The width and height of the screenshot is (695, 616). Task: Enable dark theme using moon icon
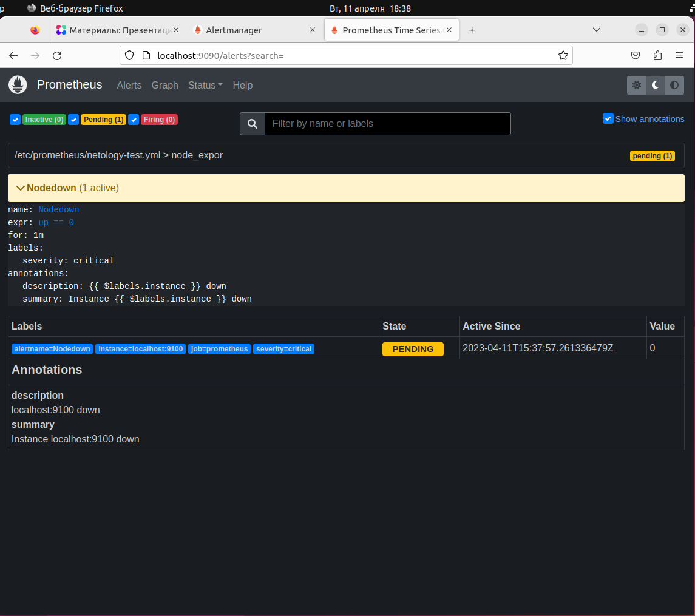655,85
